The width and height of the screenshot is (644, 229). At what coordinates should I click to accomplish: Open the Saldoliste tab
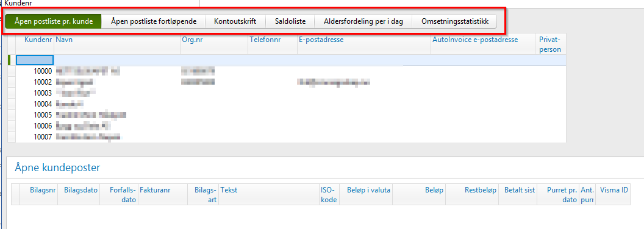pos(290,21)
